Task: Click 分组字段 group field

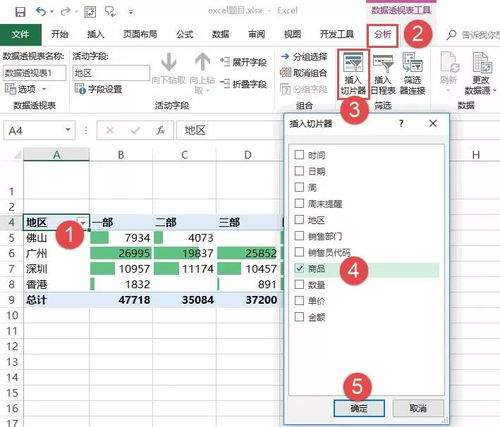Action: pyautogui.click(x=304, y=89)
